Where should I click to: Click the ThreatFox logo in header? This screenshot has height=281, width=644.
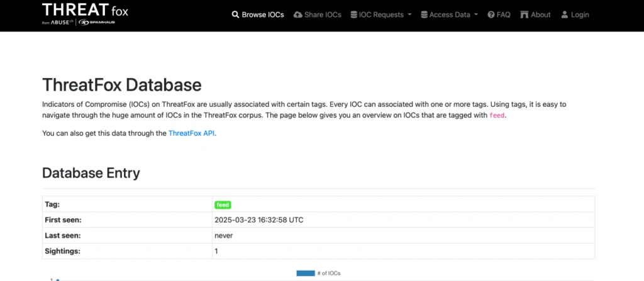(x=85, y=14)
